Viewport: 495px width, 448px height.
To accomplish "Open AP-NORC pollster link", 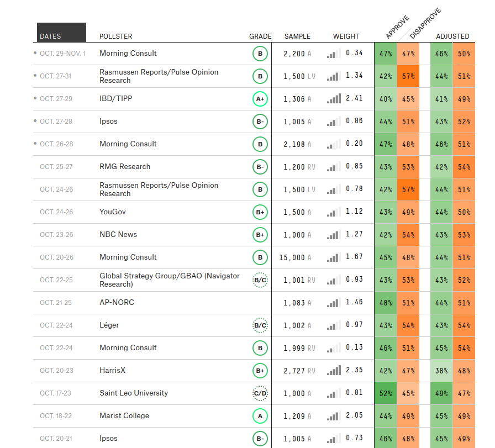I will 117,303.
